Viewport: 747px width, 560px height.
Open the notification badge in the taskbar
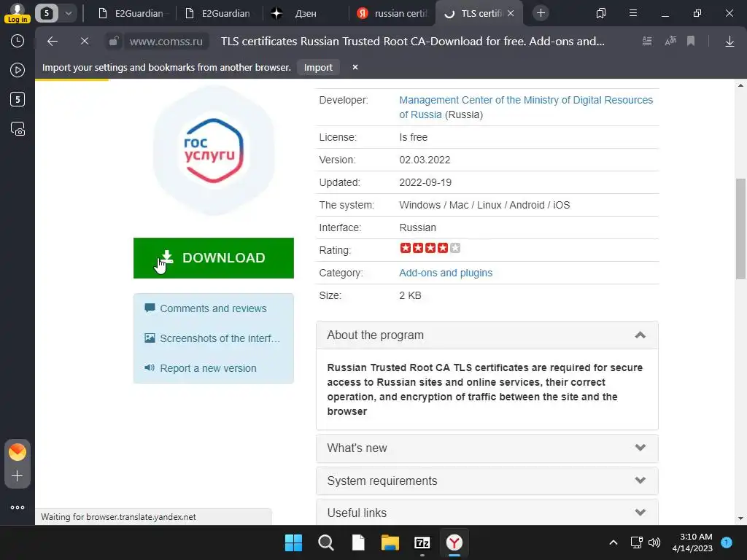click(x=727, y=542)
